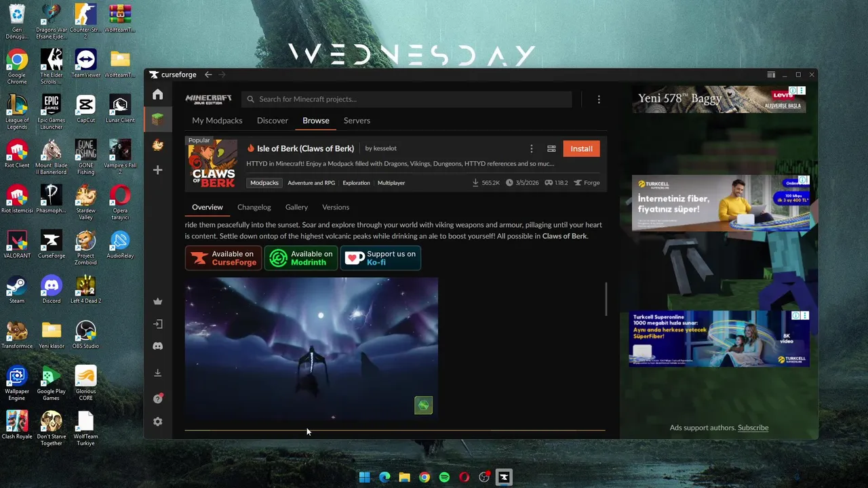This screenshot has width=868, height=488.
Task: Click the aurora dragon screenshot image
Action: 311,348
